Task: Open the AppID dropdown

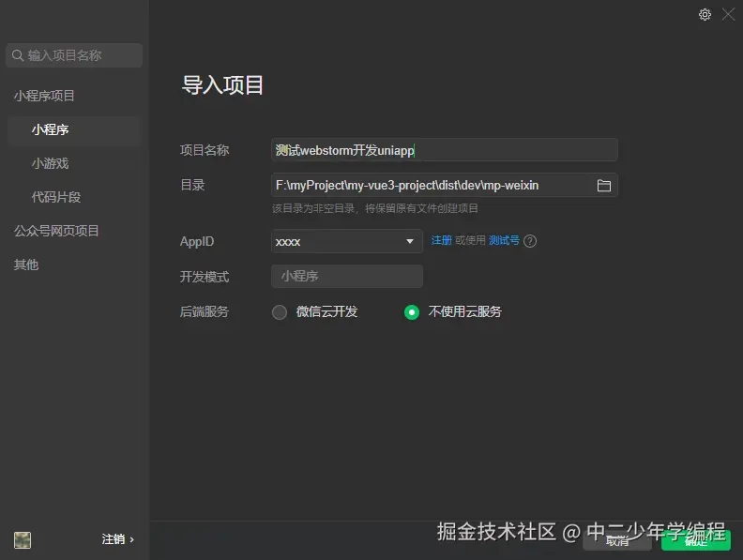Action: pos(347,241)
